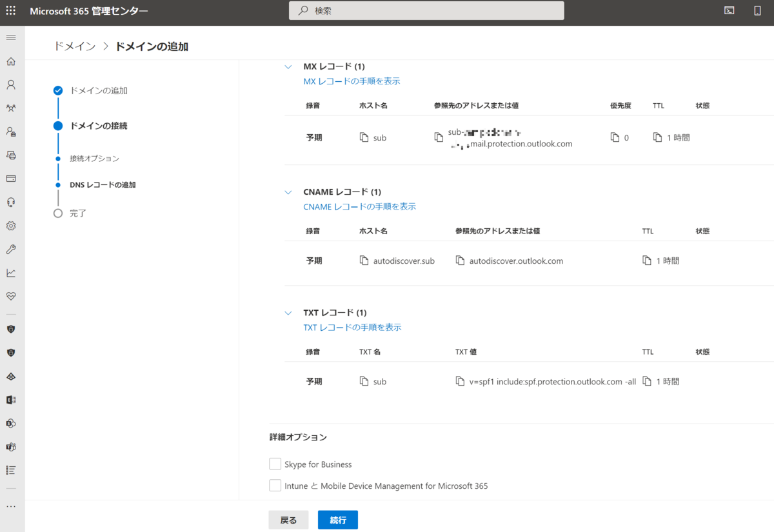Open Cloud Shell icon in header

point(729,10)
